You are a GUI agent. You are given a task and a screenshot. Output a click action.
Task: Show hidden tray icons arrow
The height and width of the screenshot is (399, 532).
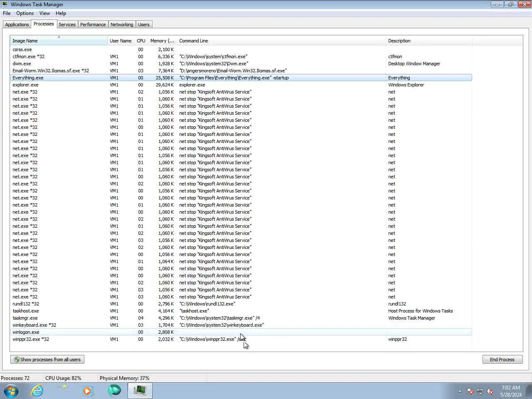[460, 391]
